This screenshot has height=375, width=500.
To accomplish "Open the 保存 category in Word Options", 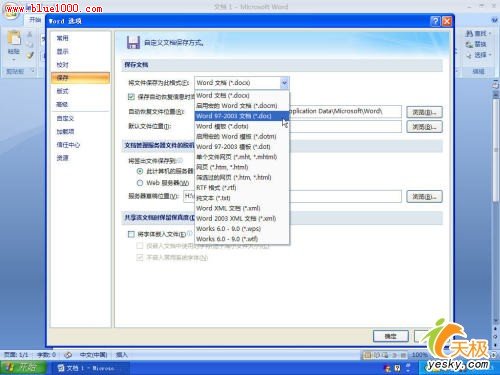I will pos(80,78).
